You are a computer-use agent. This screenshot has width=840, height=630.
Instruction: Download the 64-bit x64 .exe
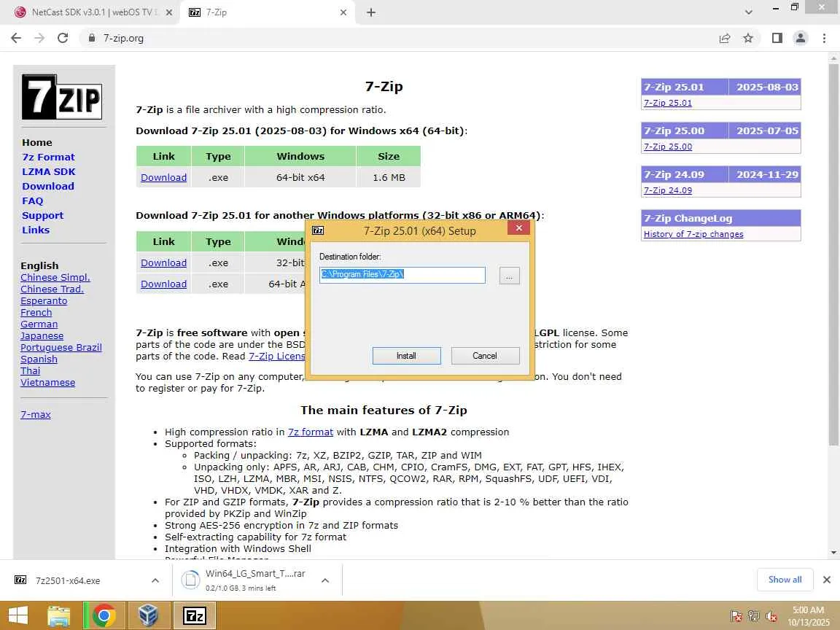tap(163, 177)
